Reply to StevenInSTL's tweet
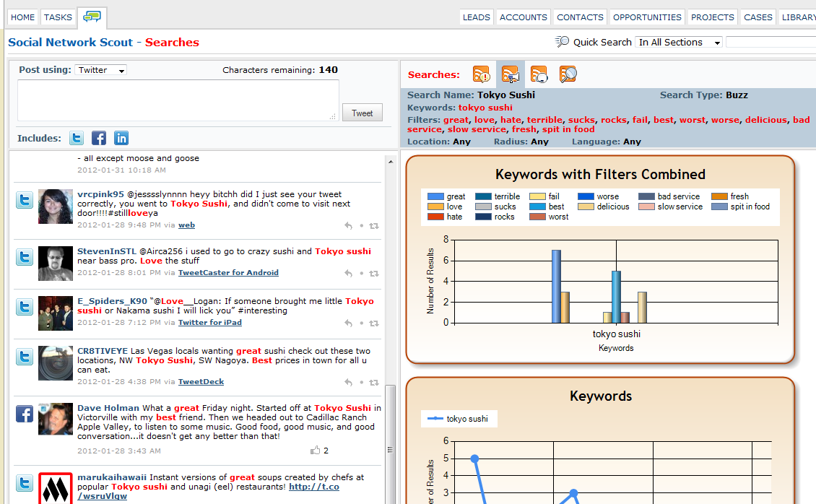The height and width of the screenshot is (504, 816). [348, 273]
